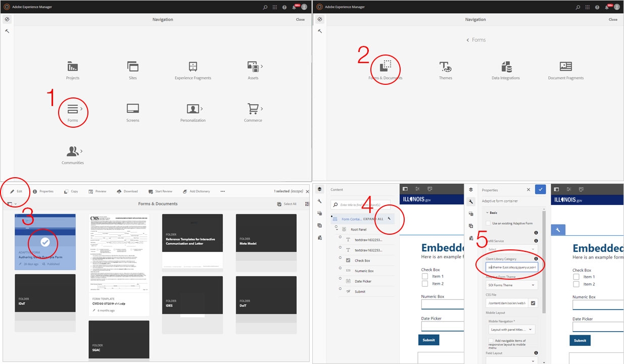
Task: Open the Data Integrations icon
Action: coord(506,66)
